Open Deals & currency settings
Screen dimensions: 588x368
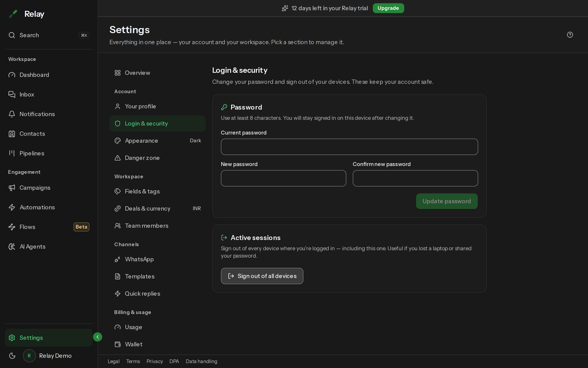coord(157,208)
